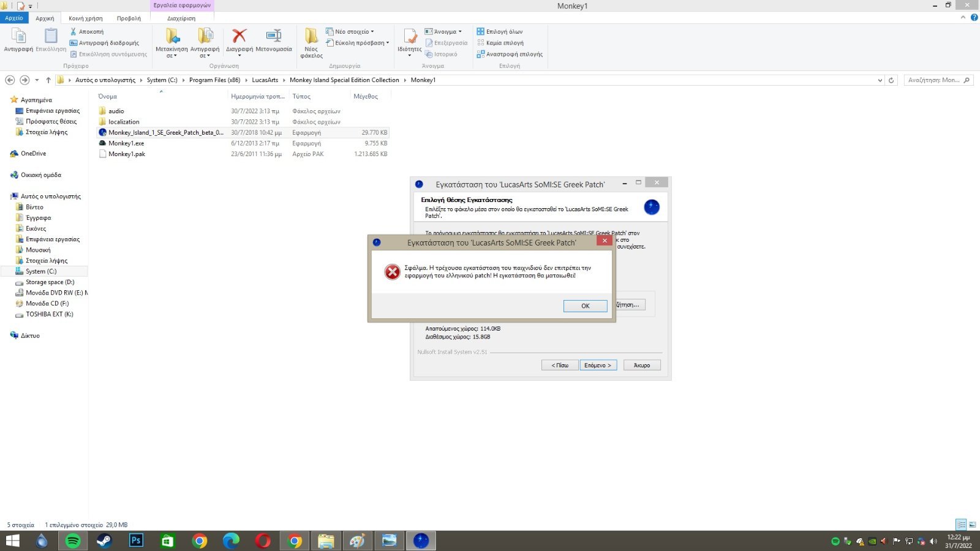Screen dimensions: 980x551
Task: Click Program Files (x86) in the address breadcrumb
Action: pos(214,80)
